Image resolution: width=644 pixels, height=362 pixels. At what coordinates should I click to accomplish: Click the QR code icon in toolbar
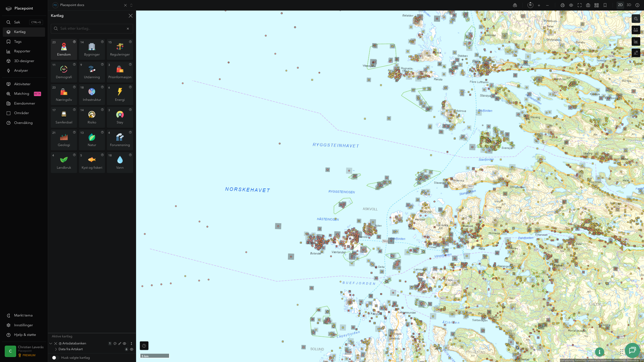click(x=596, y=5)
